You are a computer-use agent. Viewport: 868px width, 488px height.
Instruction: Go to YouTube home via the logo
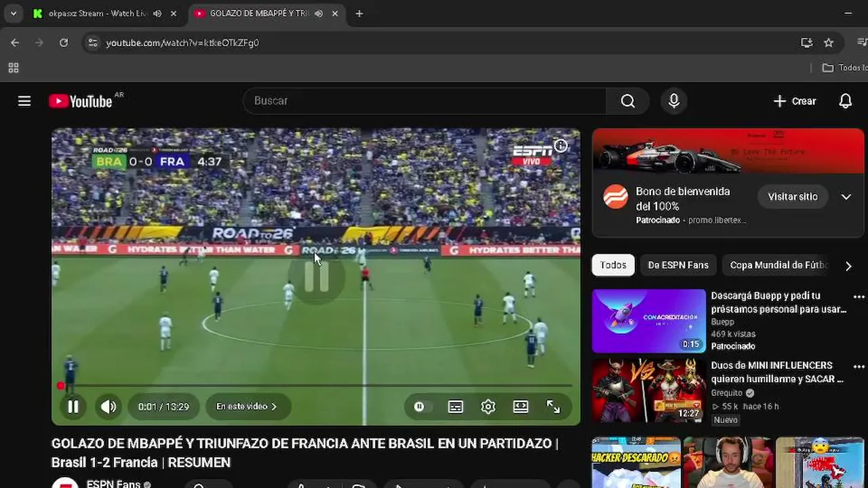coord(81,101)
